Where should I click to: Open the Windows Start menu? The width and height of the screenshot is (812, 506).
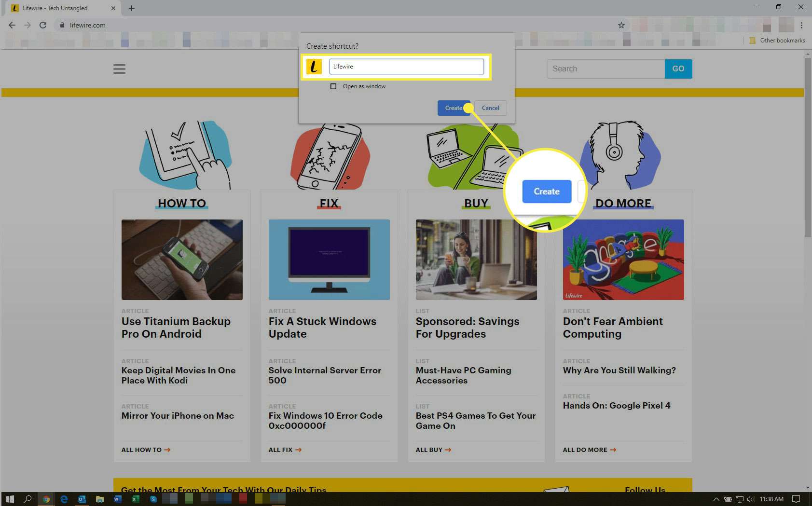[x=10, y=499]
